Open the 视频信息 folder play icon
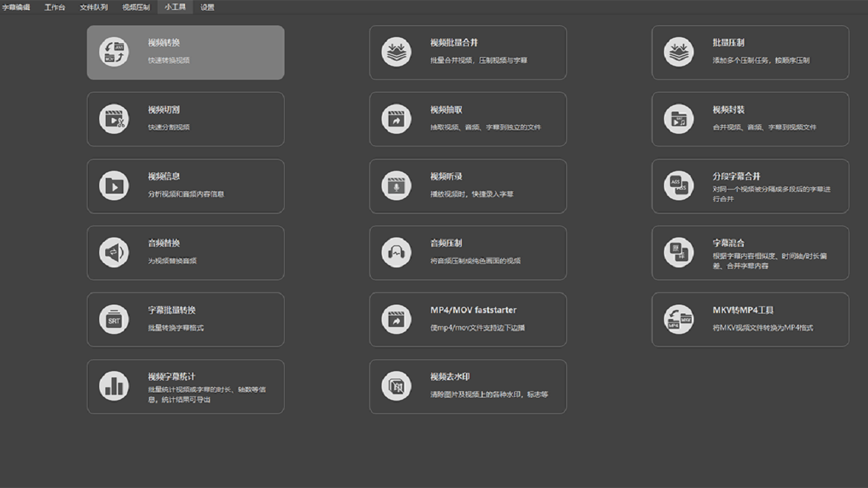The height and width of the screenshot is (488, 868). point(114,186)
